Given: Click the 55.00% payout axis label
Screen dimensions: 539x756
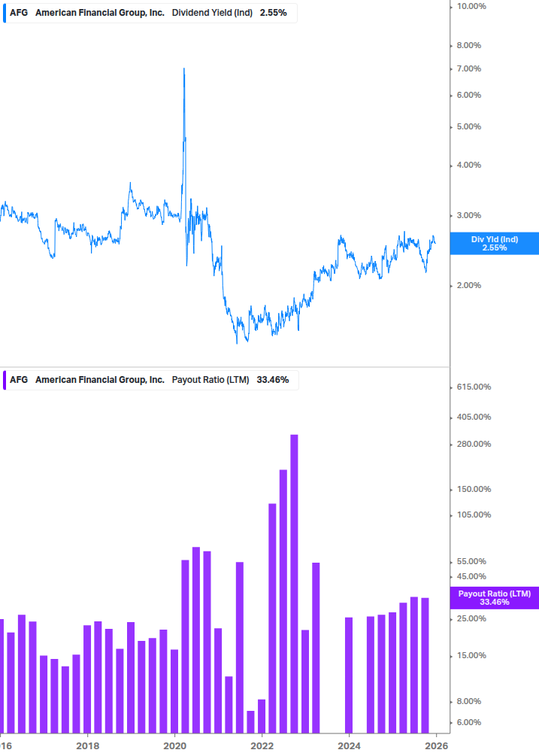Looking at the screenshot, I should (471, 562).
